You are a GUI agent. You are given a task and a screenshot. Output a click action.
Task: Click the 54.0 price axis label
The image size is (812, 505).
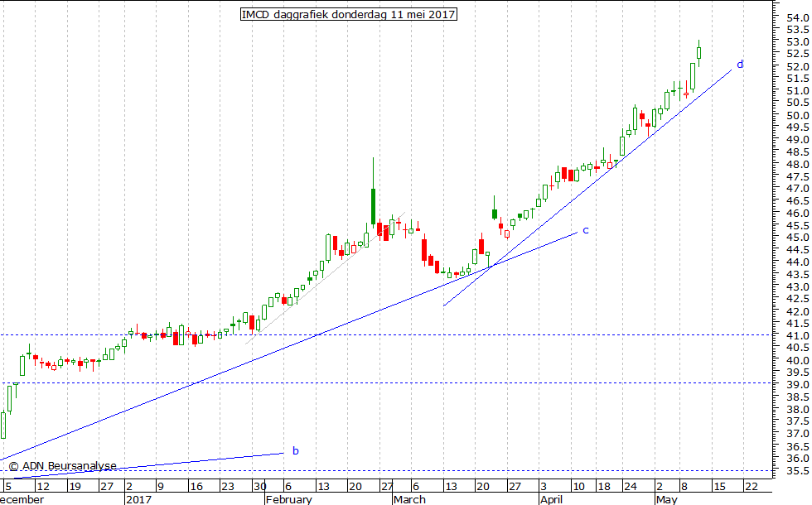[797, 17]
